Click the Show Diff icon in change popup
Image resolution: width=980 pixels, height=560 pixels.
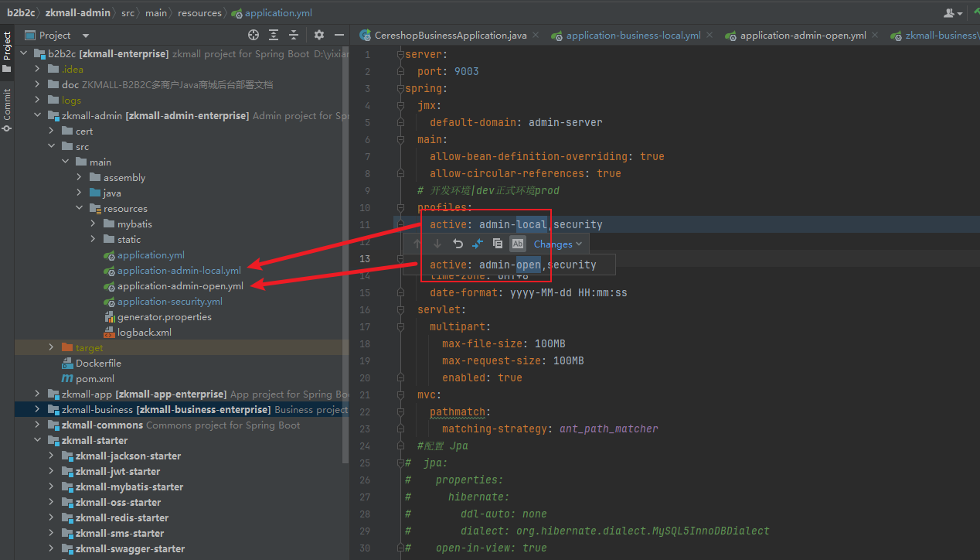coord(478,244)
